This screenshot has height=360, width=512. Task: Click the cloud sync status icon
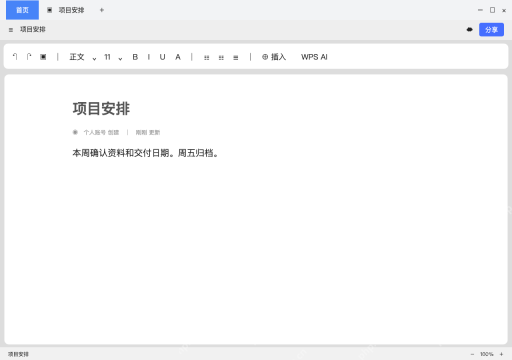[470, 30]
